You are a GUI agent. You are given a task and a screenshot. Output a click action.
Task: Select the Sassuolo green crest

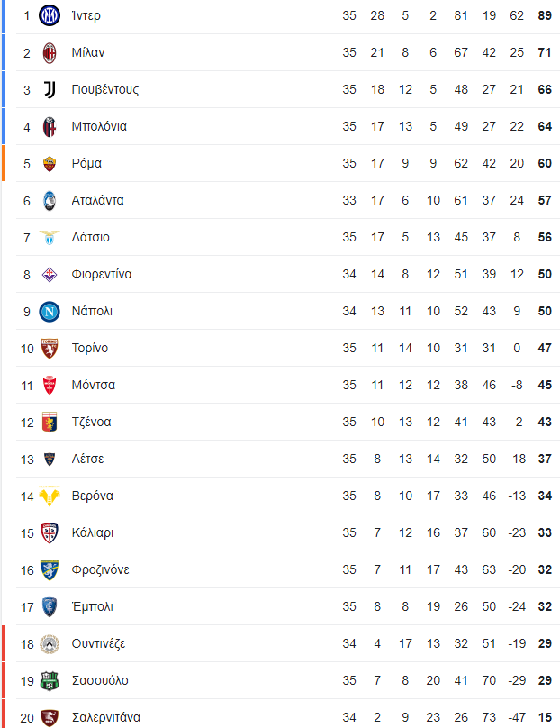tap(50, 680)
